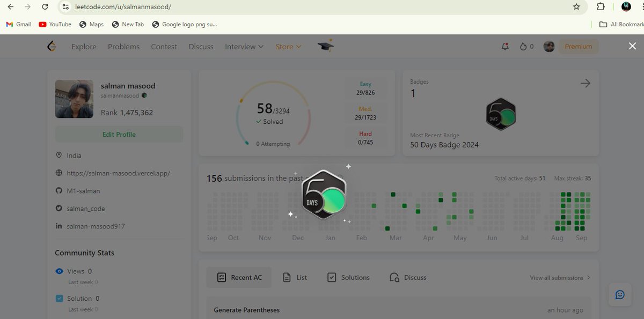Open salman-masood.vercel.app website link
The image size is (644, 319).
119,173
